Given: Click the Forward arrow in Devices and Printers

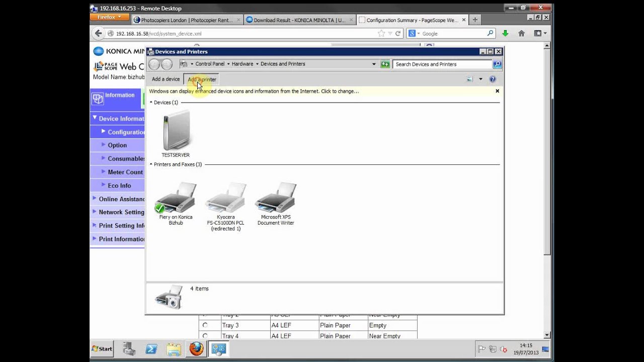Looking at the screenshot, I should (167, 64).
